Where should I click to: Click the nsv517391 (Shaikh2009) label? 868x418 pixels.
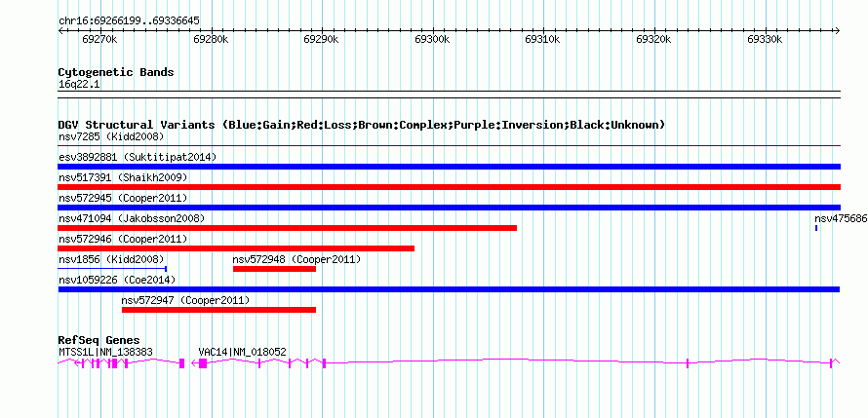coord(123,177)
